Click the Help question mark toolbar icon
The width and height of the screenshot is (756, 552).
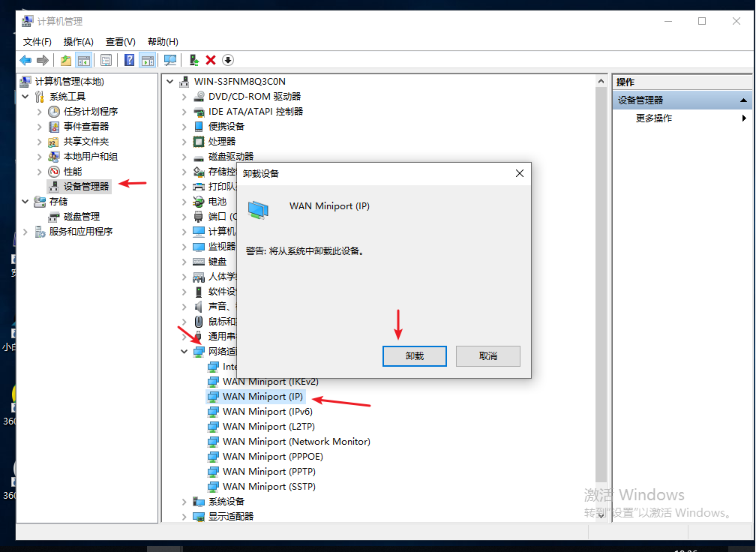pyautogui.click(x=130, y=60)
